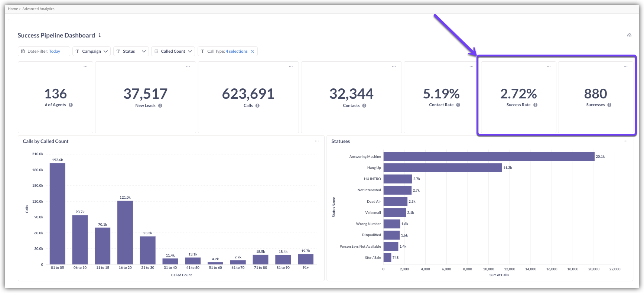644x293 pixels.
Task: Open the Statuses chart options menu
Action: (x=625, y=141)
